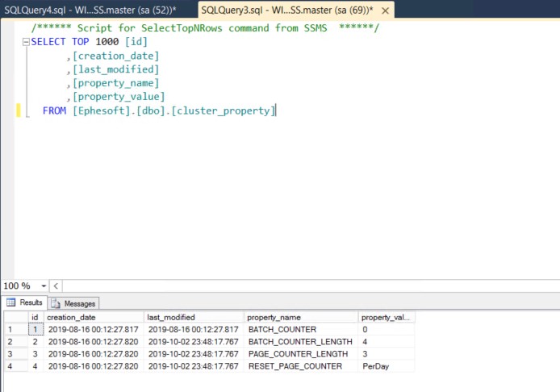
Task: Click the BATCH_COUNTER cell
Action: (x=301, y=329)
